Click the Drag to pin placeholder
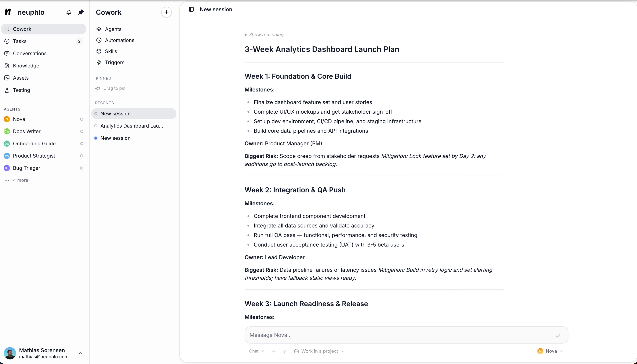The width and height of the screenshot is (637, 364). pyautogui.click(x=110, y=88)
